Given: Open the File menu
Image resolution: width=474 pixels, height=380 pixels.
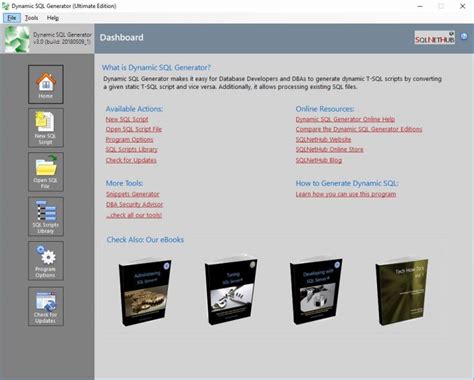Looking at the screenshot, I should click(x=12, y=18).
